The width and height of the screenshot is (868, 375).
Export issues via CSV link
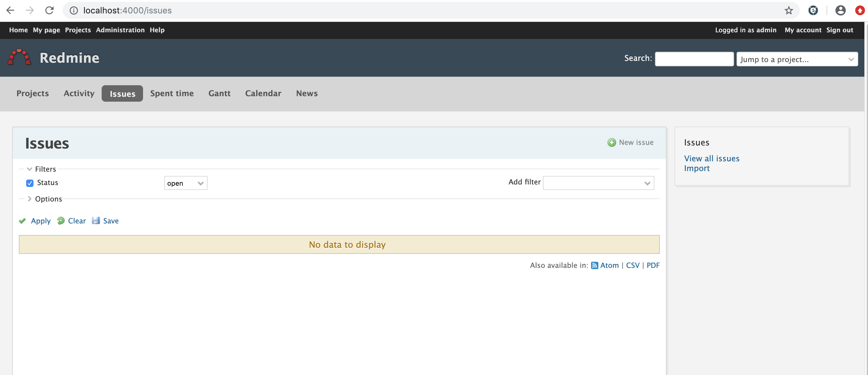632,265
